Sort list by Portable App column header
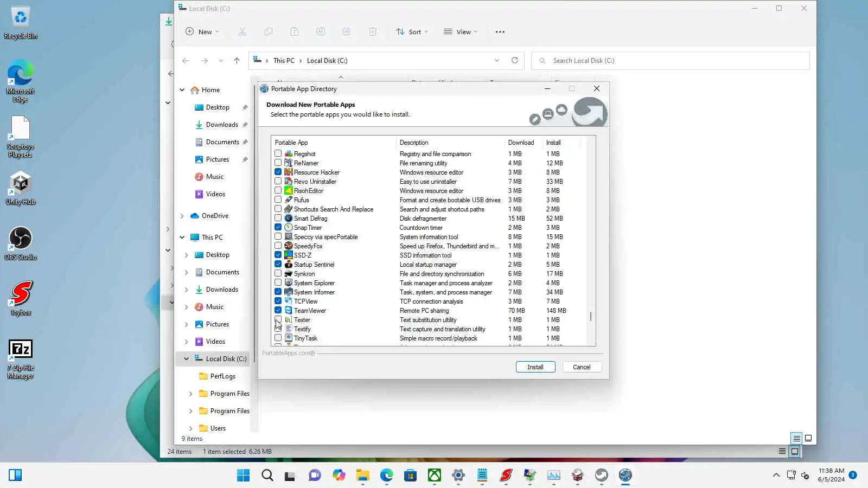This screenshot has height=488, width=868. pyautogui.click(x=334, y=143)
